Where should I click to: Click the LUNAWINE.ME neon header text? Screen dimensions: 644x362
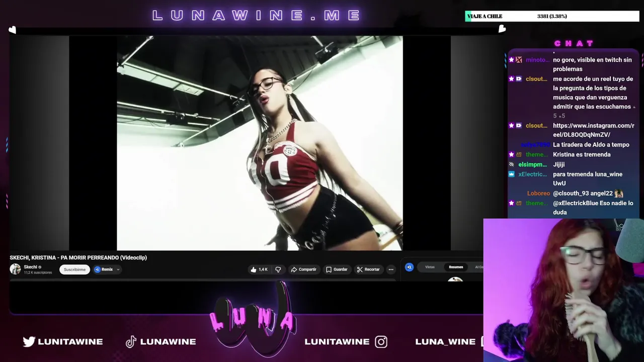(x=257, y=16)
